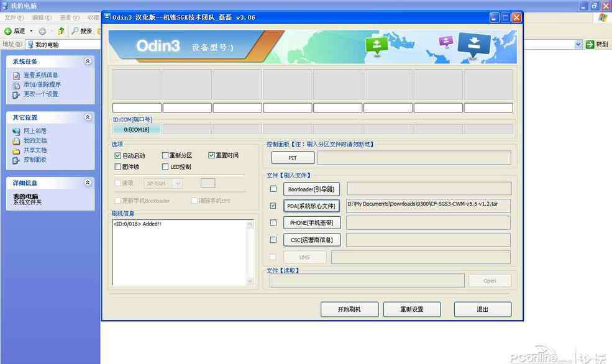Open the 编辑 menu in My Computer
Screen dimensions: 612x364
tap(42, 17)
